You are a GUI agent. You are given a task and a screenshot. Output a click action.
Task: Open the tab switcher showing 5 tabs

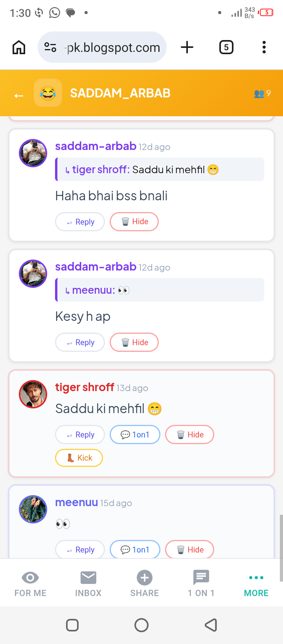click(x=226, y=48)
